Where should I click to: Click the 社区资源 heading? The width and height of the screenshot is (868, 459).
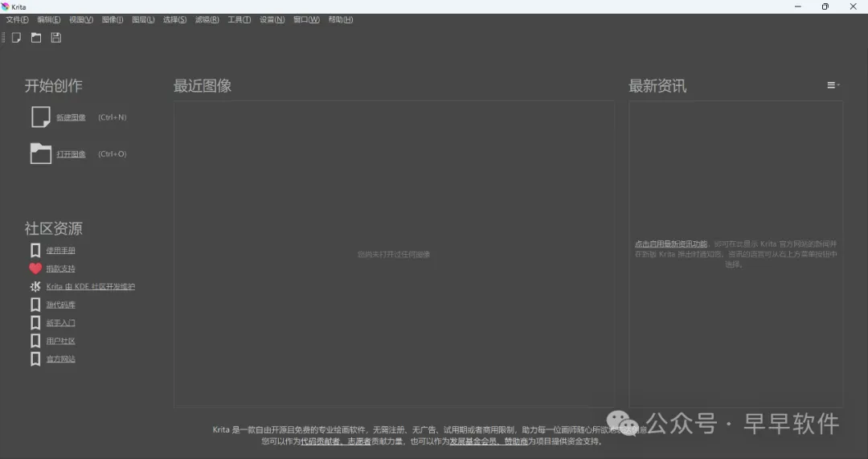pos(53,228)
